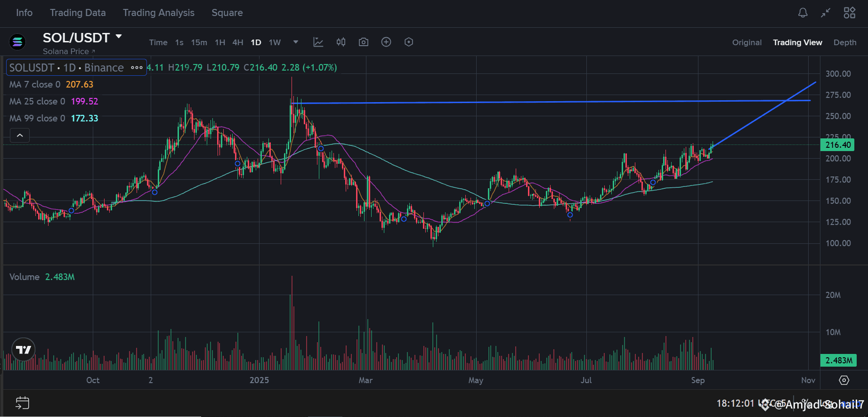Click the chart clock time 18:12:01
The height and width of the screenshot is (417, 868).
pos(735,403)
